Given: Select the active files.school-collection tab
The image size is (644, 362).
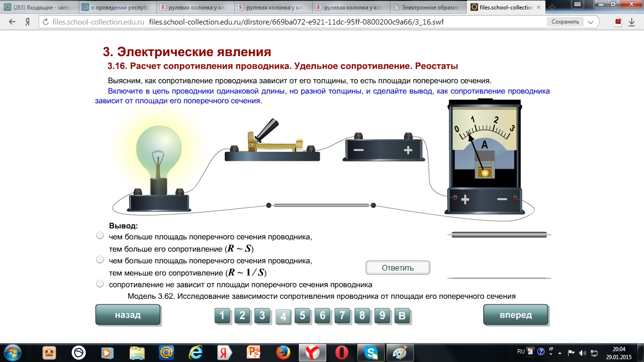Looking at the screenshot, I should [x=505, y=7].
